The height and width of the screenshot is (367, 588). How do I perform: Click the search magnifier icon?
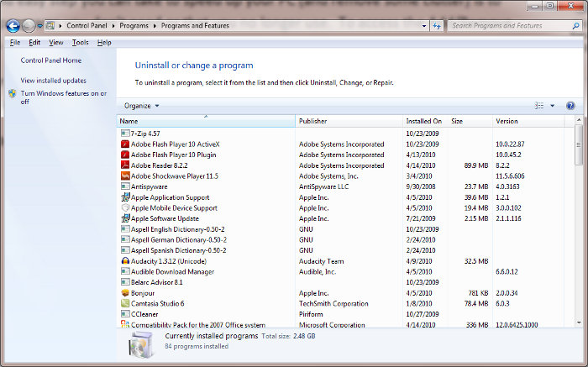[x=576, y=26]
